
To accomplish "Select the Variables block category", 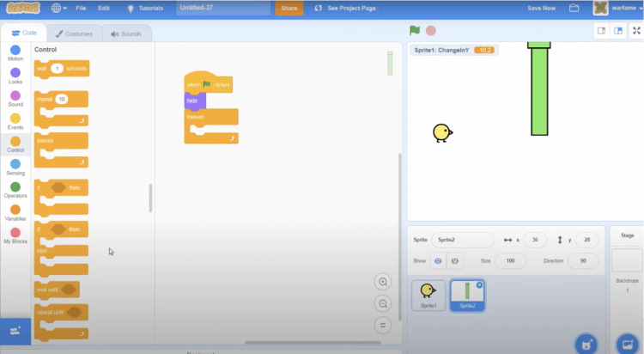I will click(15, 213).
